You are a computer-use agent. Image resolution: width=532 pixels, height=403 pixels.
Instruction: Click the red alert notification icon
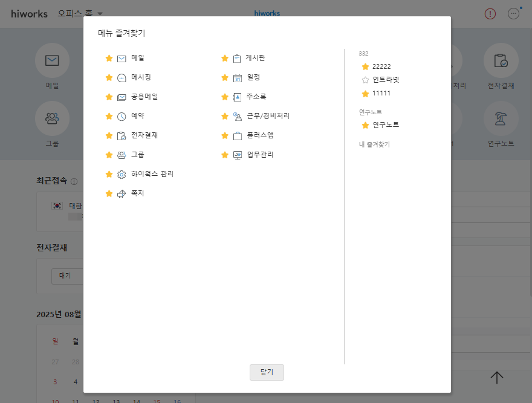click(x=490, y=14)
